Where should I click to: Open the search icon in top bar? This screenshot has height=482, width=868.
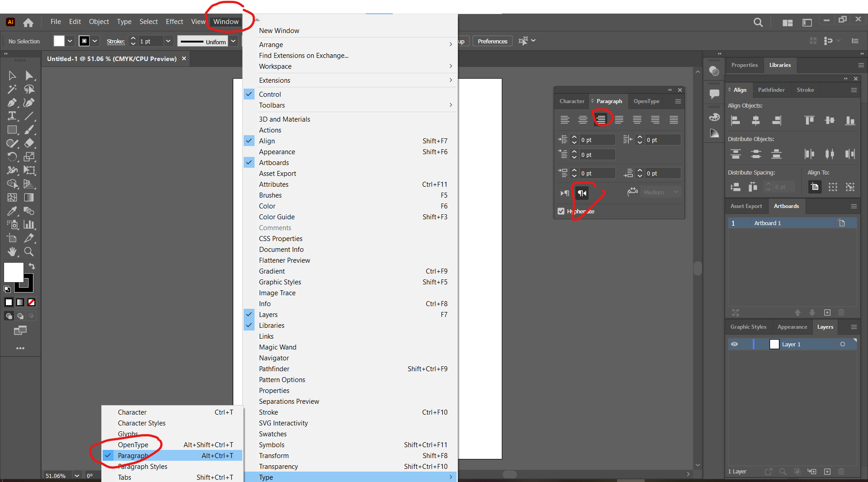pyautogui.click(x=758, y=22)
